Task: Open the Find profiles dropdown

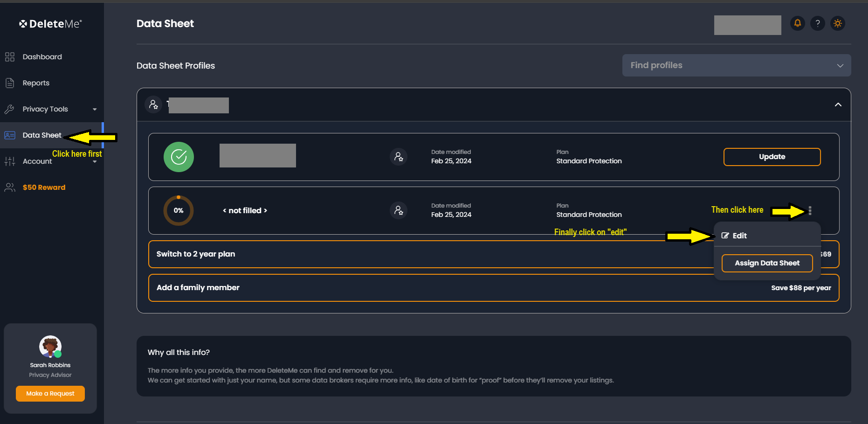Action: (x=737, y=65)
